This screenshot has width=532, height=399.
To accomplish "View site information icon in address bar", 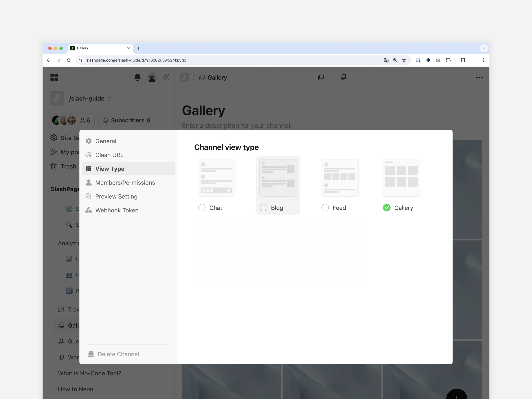I will [x=81, y=60].
